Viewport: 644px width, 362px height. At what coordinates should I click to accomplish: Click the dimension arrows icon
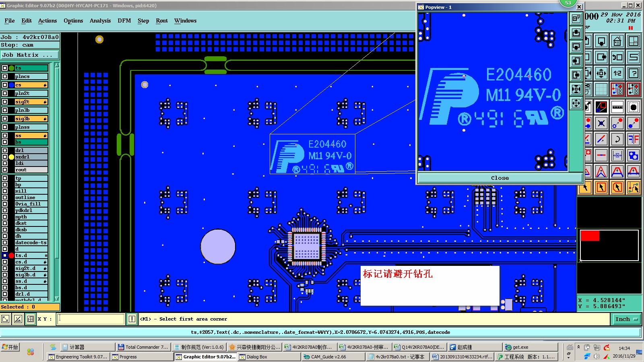(x=617, y=155)
